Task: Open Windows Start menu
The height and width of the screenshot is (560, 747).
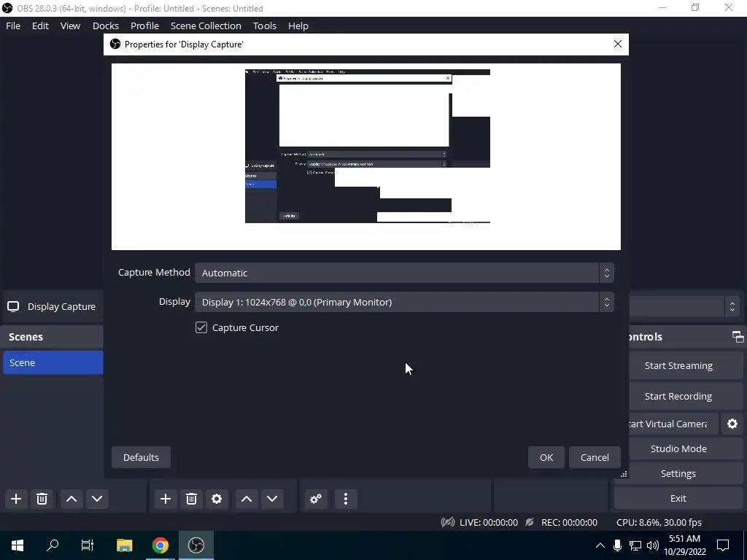Action: pos(18,545)
